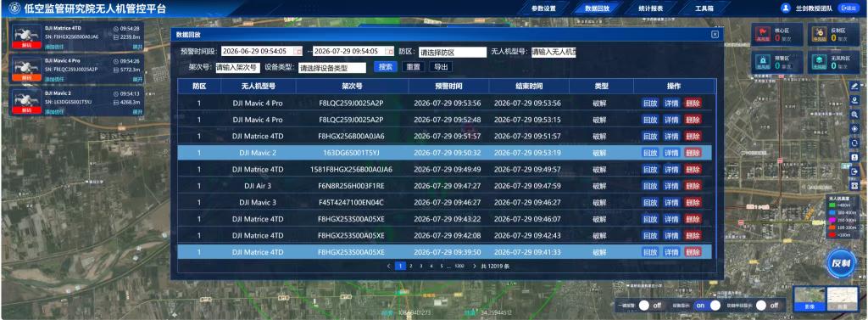Go to page 3 in pagination
Image resolution: width=868 pixels, height=320 pixels.
pos(421,267)
